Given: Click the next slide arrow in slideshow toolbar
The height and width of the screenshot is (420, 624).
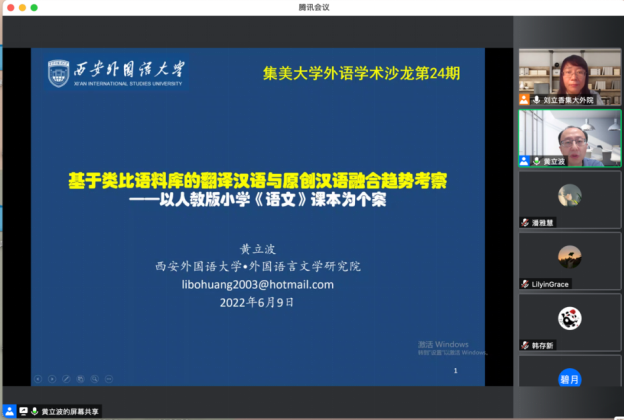Looking at the screenshot, I should (52, 379).
